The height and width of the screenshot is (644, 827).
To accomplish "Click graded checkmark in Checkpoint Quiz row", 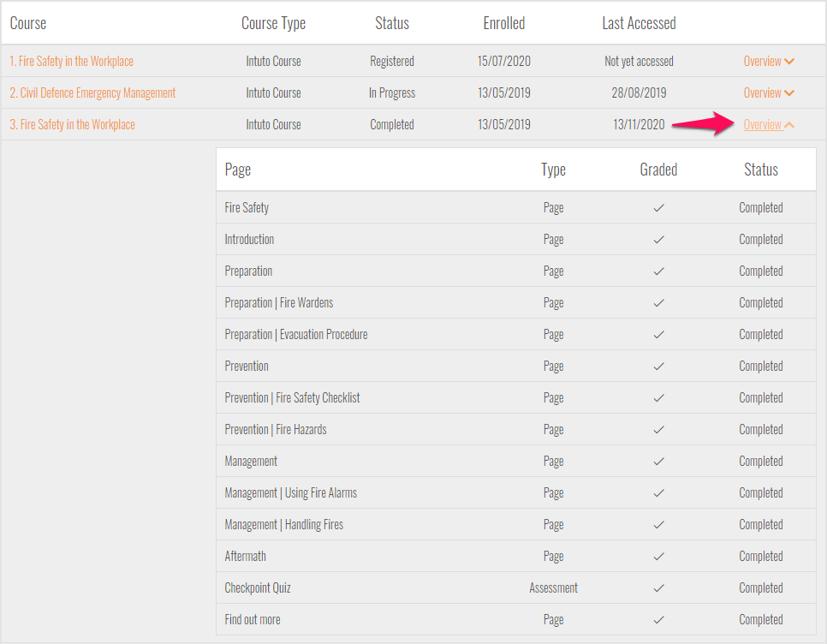I will pyautogui.click(x=658, y=588).
